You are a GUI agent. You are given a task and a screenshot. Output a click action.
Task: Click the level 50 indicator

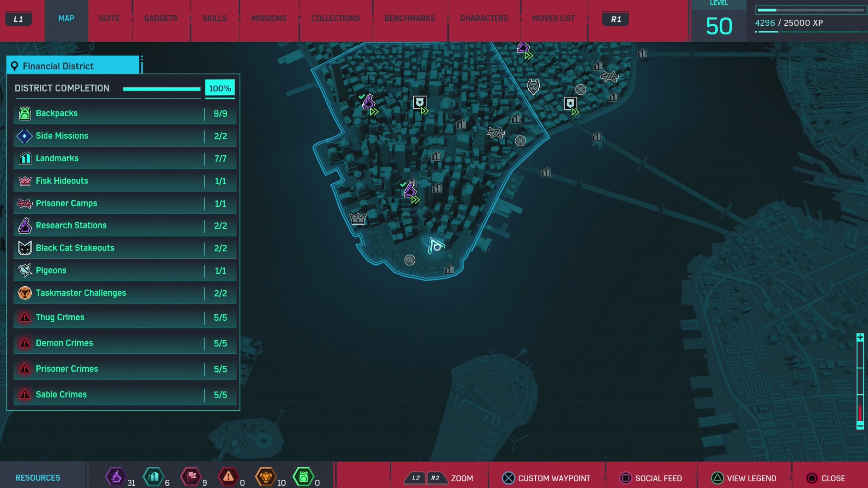tap(719, 26)
